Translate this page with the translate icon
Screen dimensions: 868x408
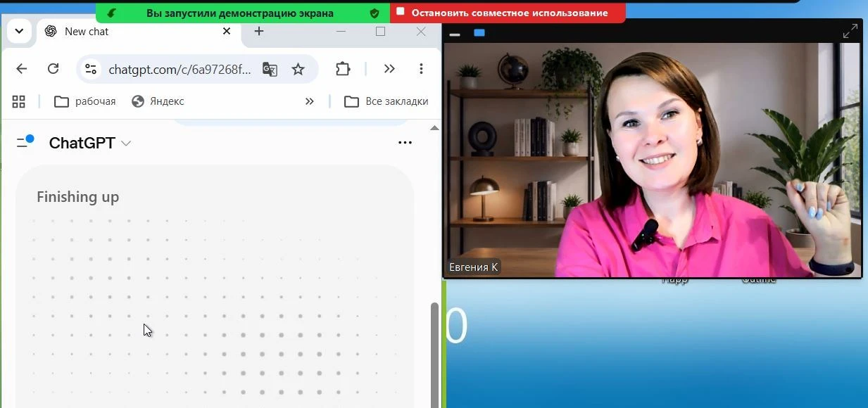tap(270, 69)
